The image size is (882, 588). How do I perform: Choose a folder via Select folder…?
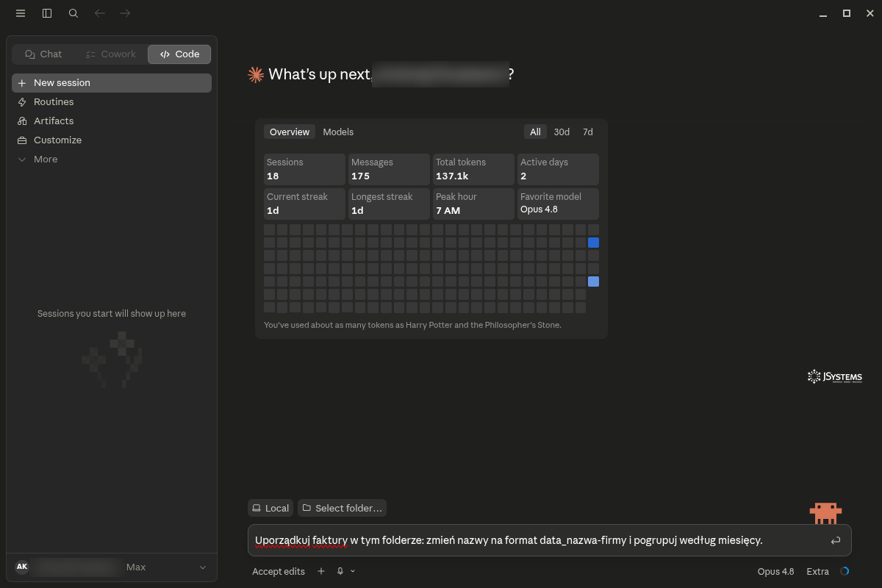[x=343, y=508]
